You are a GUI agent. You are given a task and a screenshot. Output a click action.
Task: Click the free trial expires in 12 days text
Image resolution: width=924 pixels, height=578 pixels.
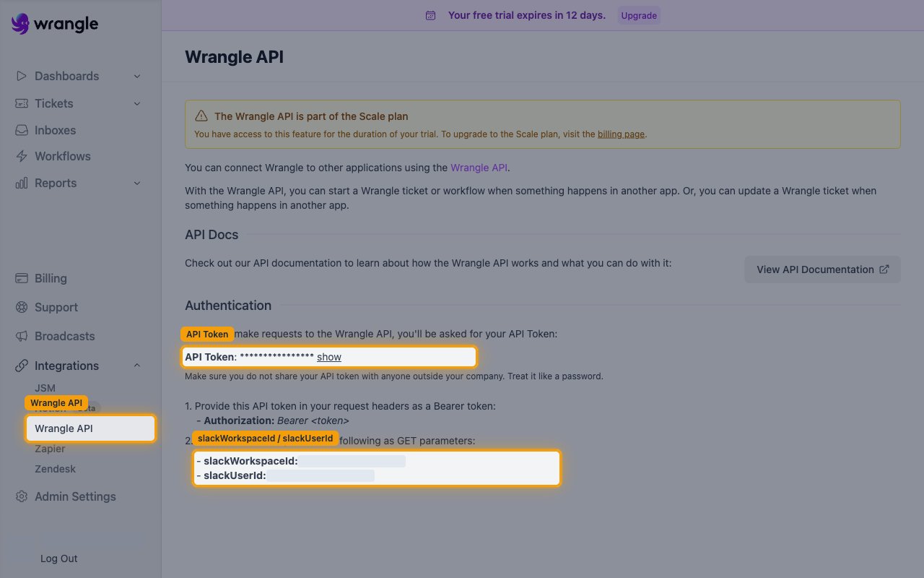pyautogui.click(x=527, y=15)
